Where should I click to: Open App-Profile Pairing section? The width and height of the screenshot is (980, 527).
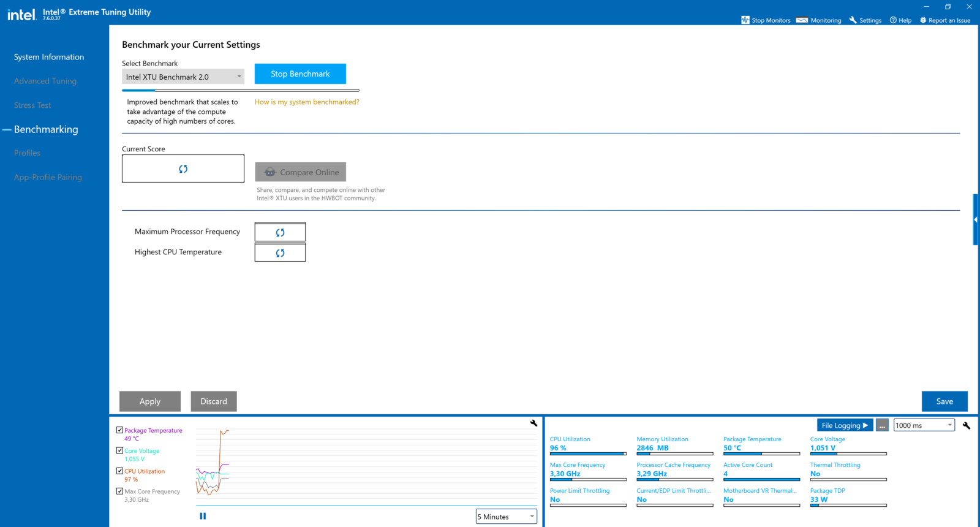(48, 177)
